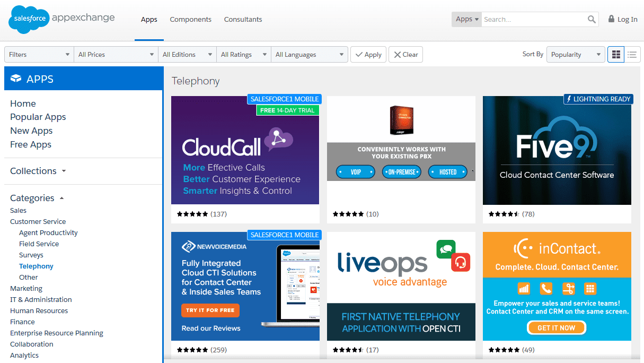Collapse the Categories section
The width and height of the screenshot is (644, 363).
pos(37,198)
